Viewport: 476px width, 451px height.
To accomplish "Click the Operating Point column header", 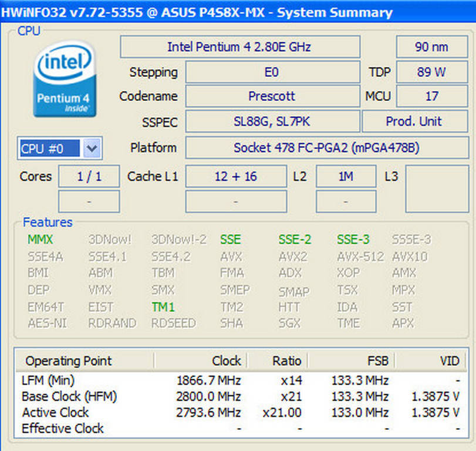I will (x=68, y=361).
